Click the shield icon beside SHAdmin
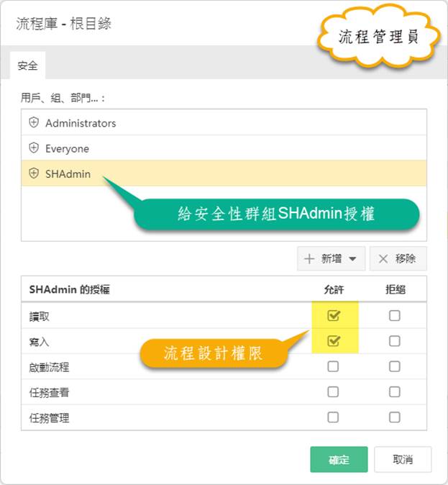 pos(34,173)
